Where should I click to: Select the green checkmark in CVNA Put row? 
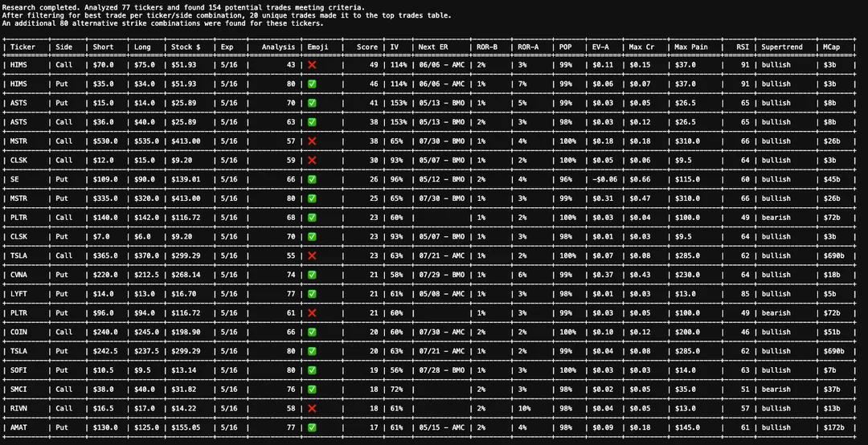click(x=312, y=275)
